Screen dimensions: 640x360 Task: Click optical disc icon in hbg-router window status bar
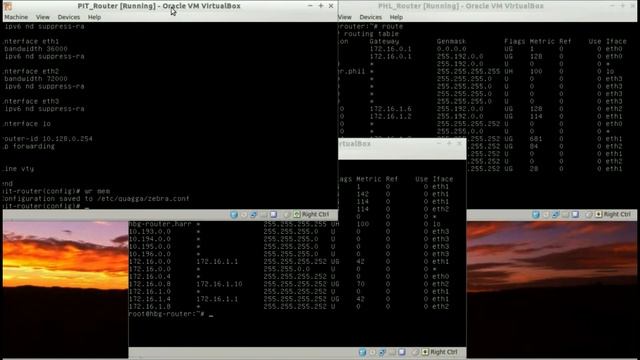click(x=372, y=352)
